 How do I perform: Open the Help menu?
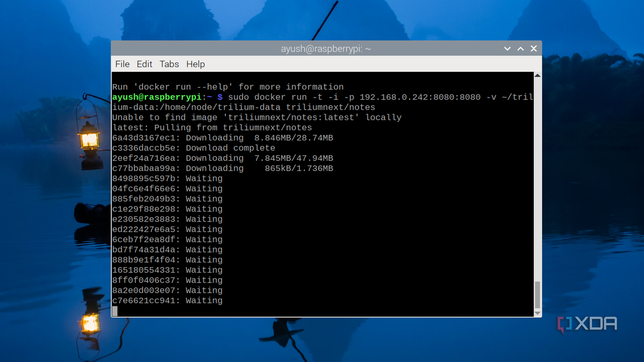point(195,64)
